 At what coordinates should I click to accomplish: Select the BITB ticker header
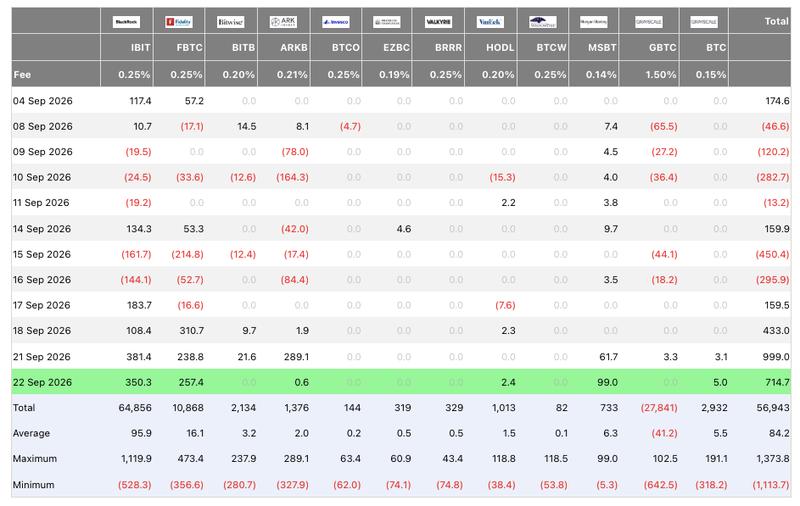pyautogui.click(x=243, y=47)
